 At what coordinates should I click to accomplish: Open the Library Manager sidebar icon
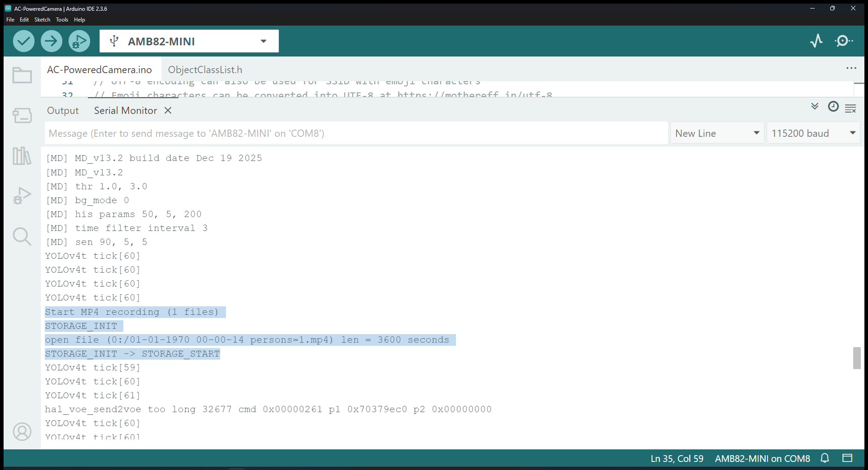pyautogui.click(x=22, y=156)
